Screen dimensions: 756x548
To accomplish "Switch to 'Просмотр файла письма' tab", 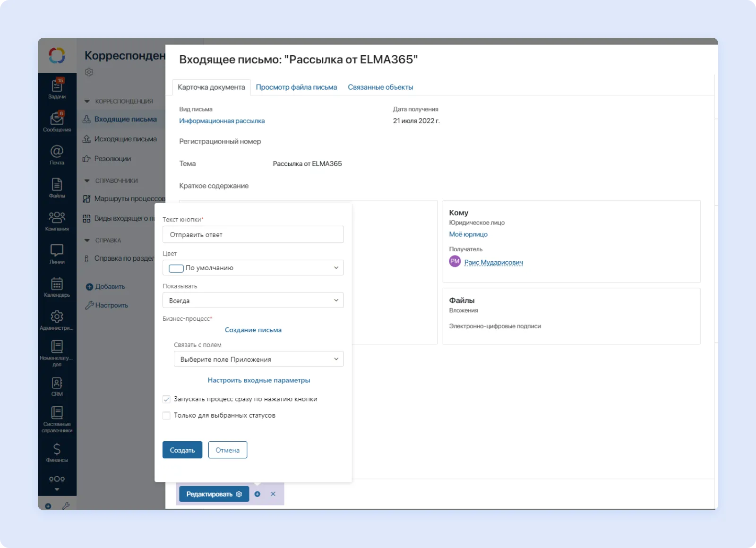I will (x=296, y=87).
